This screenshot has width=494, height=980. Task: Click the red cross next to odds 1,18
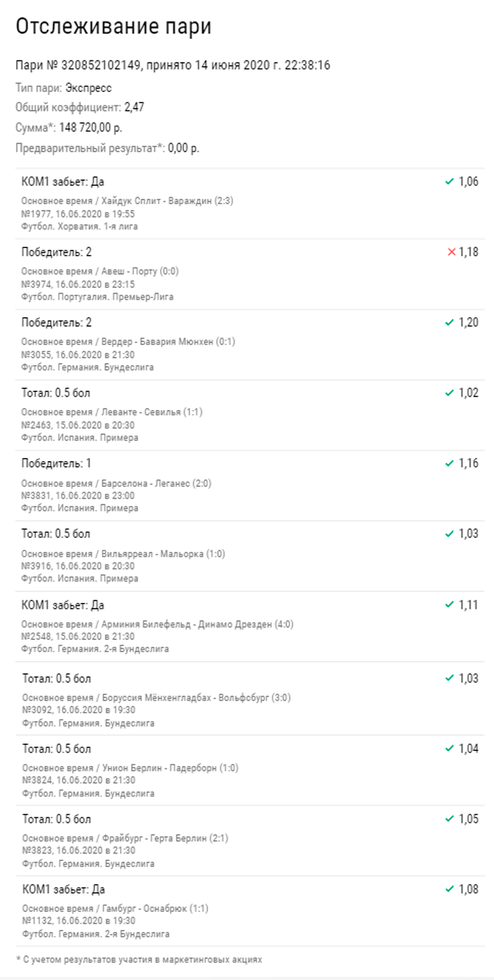point(451,252)
